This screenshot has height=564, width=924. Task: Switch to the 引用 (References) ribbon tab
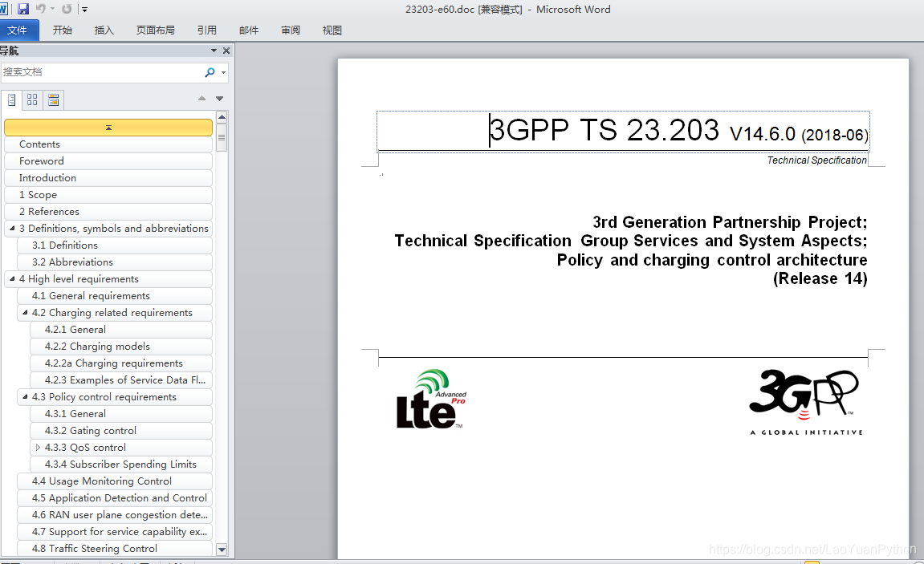pos(207,30)
